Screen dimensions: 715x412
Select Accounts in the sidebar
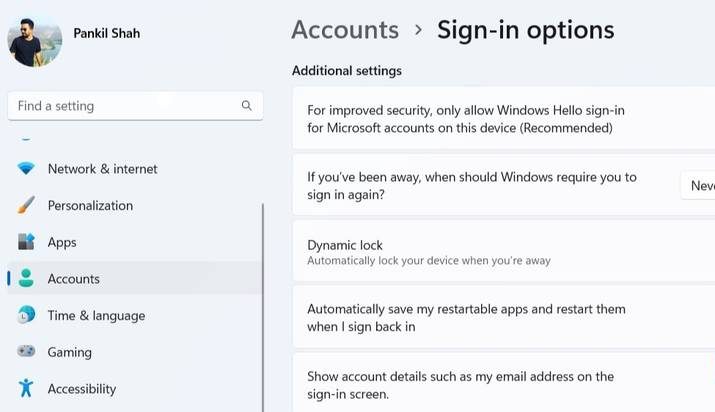click(135, 278)
